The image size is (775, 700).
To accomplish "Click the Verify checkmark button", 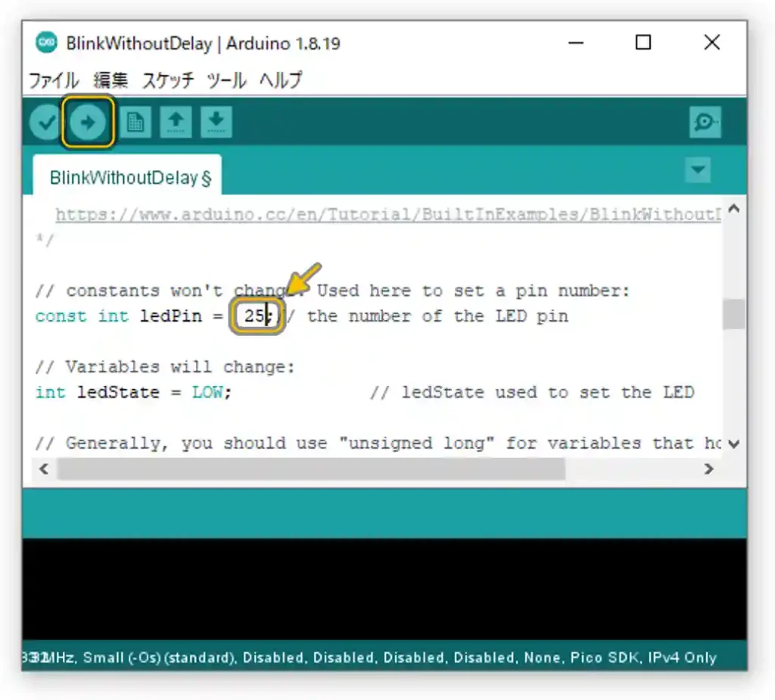I will [x=46, y=122].
